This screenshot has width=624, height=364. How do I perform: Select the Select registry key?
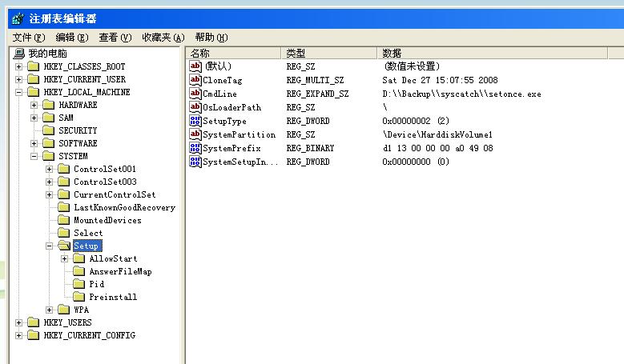pos(88,233)
